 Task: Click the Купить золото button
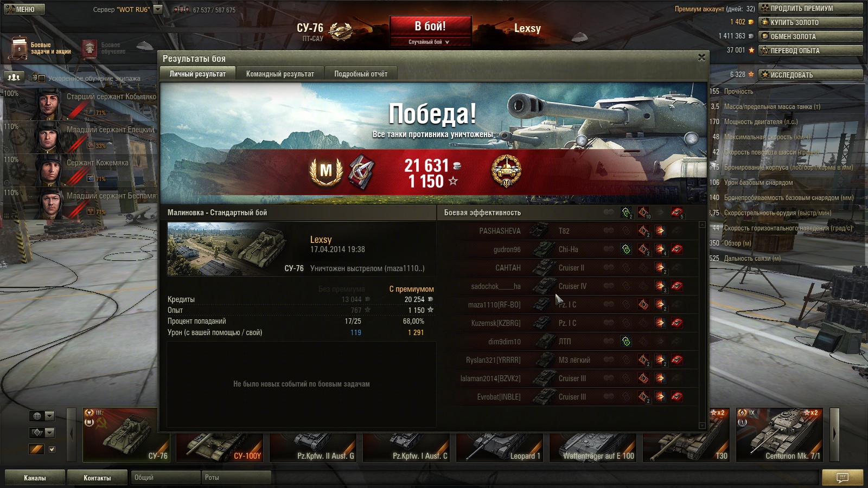click(810, 22)
